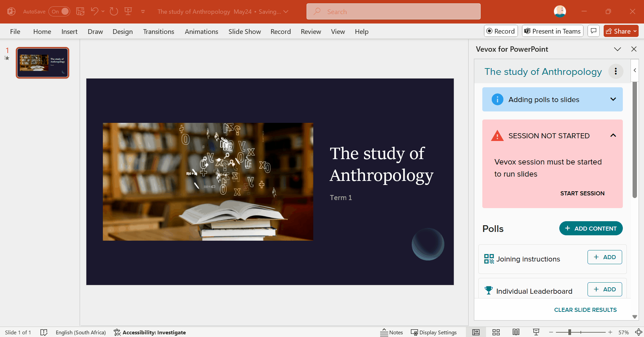Click the zoom slider handle

click(570, 332)
